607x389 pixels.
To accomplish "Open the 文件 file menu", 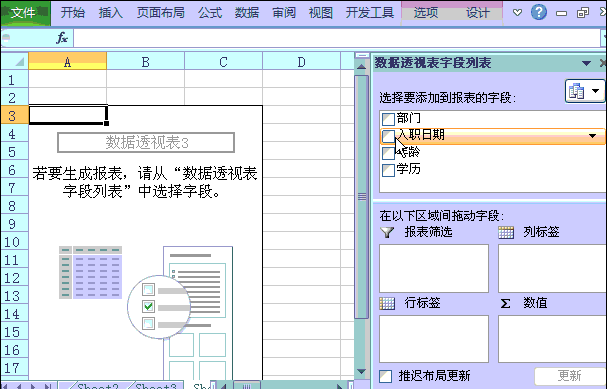I will tap(25, 13).
